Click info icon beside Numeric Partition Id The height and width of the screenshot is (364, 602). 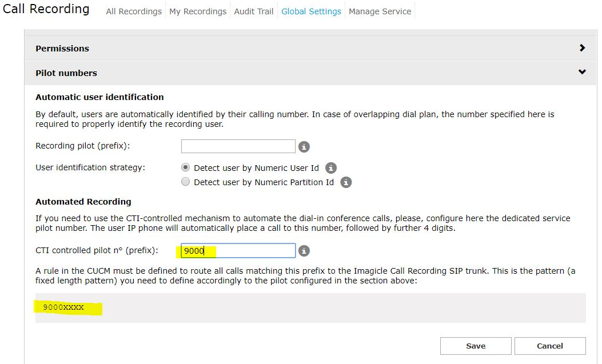[346, 182]
